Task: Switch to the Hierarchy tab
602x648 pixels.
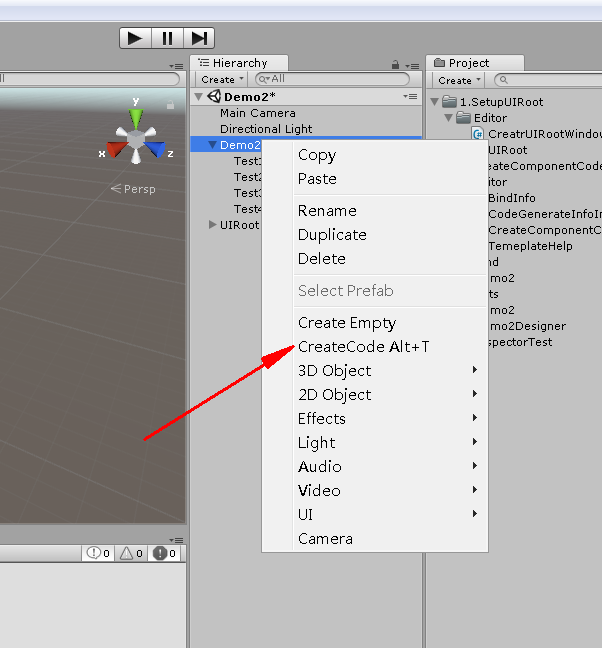Action: click(239, 63)
